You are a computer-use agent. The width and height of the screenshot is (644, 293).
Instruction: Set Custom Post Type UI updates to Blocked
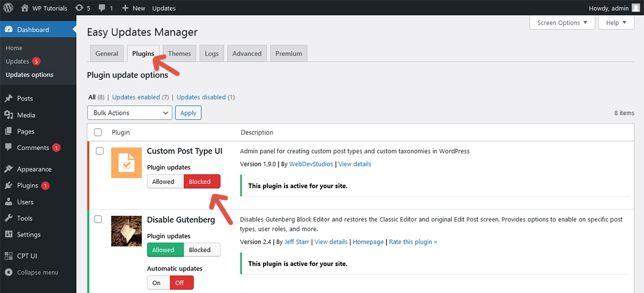point(202,181)
